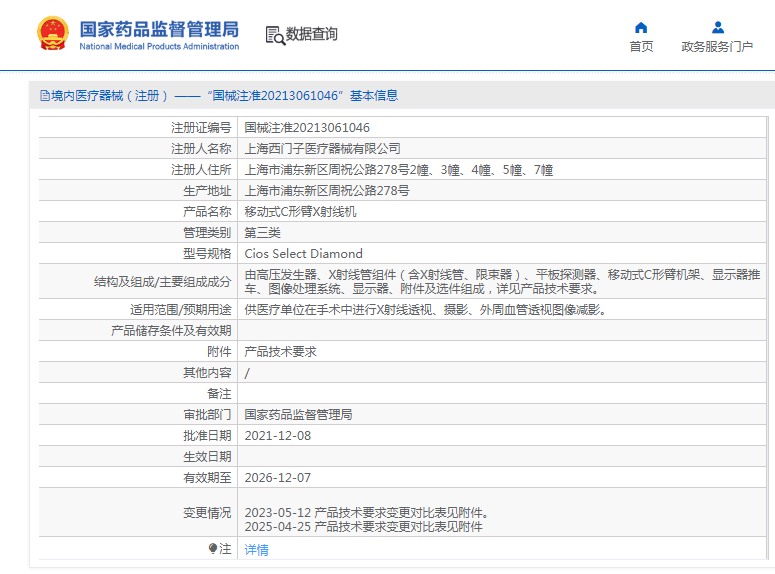Select registration number 国械注准20213061046 cell
Screen dimensions: 775x574
307,128
